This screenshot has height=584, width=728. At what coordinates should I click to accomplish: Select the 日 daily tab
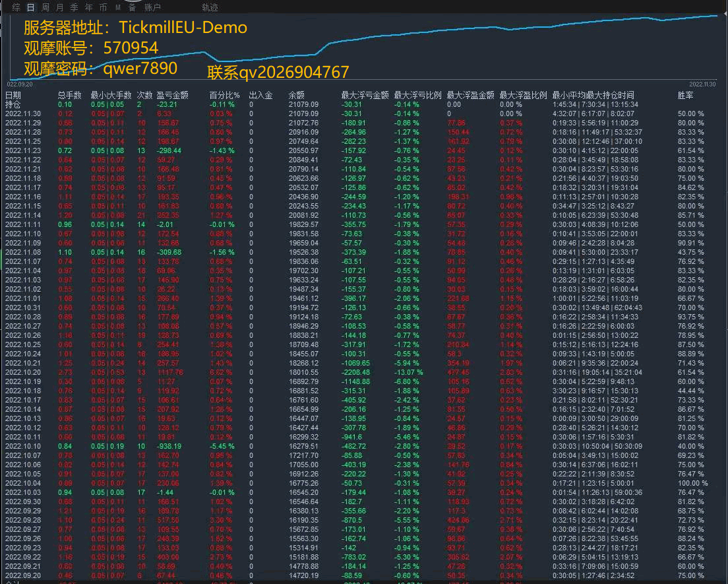[31, 7]
